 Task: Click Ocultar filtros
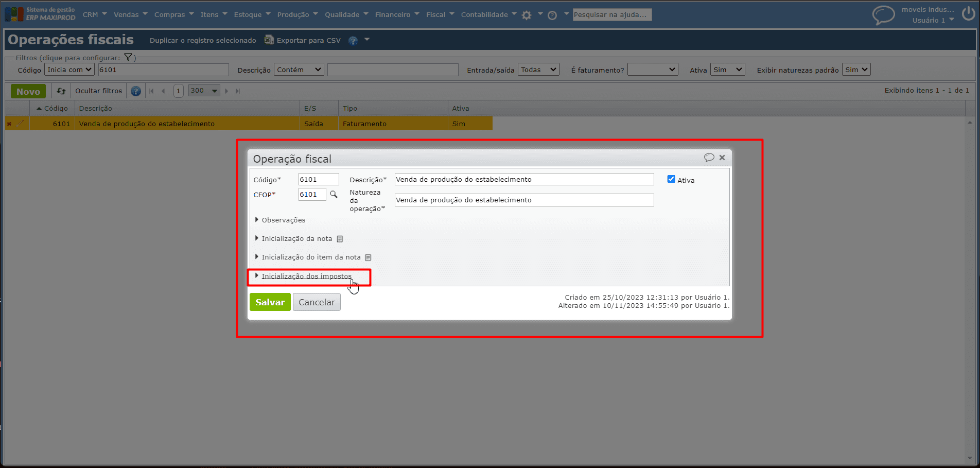pos(99,91)
